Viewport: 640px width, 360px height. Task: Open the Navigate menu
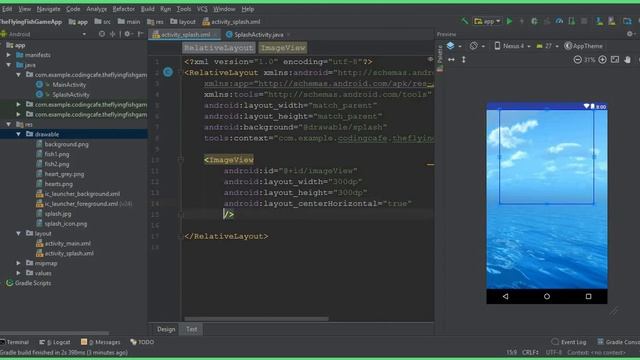(48, 9)
